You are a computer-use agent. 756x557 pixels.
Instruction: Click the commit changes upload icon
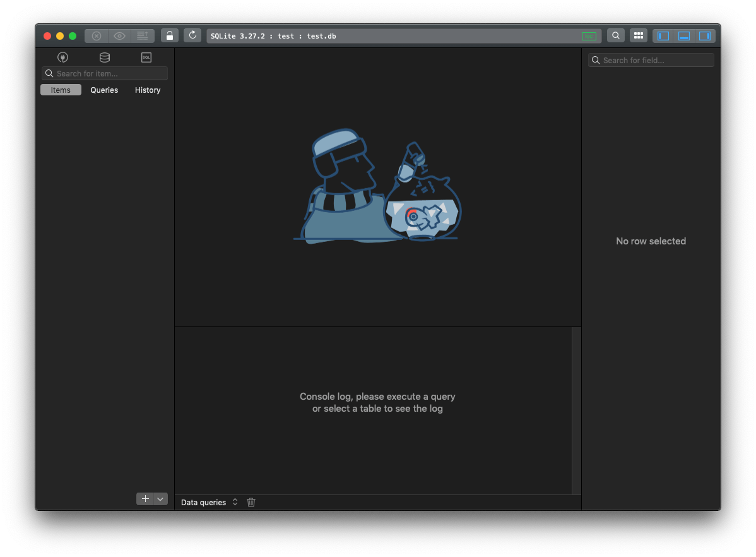click(x=143, y=36)
